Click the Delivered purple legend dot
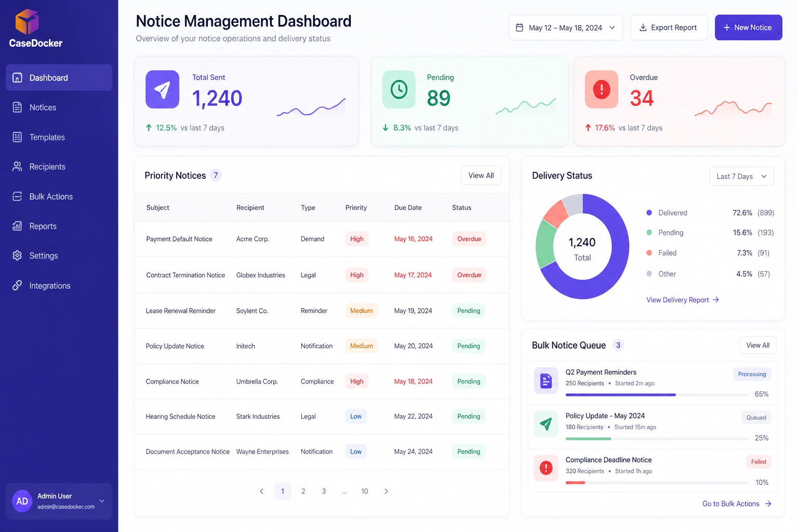798x532 pixels. [649, 212]
